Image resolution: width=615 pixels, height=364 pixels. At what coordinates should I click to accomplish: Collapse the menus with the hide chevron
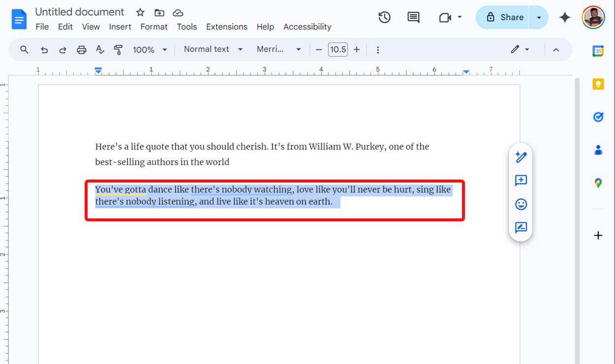(556, 49)
